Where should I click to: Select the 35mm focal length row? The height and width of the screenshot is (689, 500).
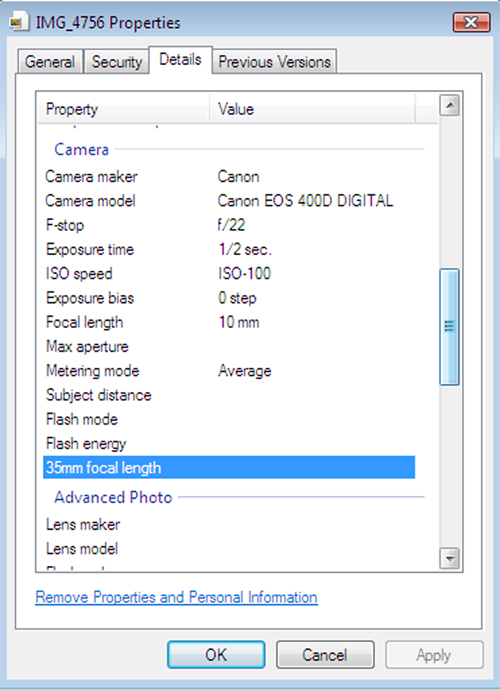pyautogui.click(x=229, y=468)
